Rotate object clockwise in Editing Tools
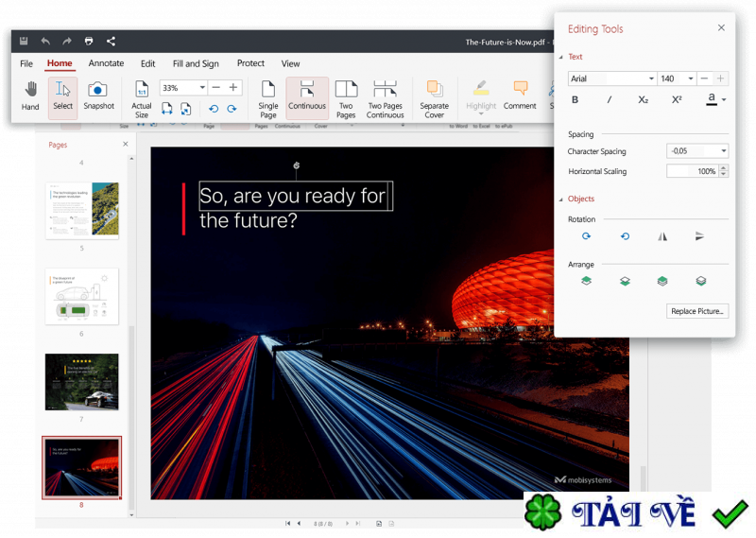Viewport: 756px width, 538px height. tap(586, 236)
